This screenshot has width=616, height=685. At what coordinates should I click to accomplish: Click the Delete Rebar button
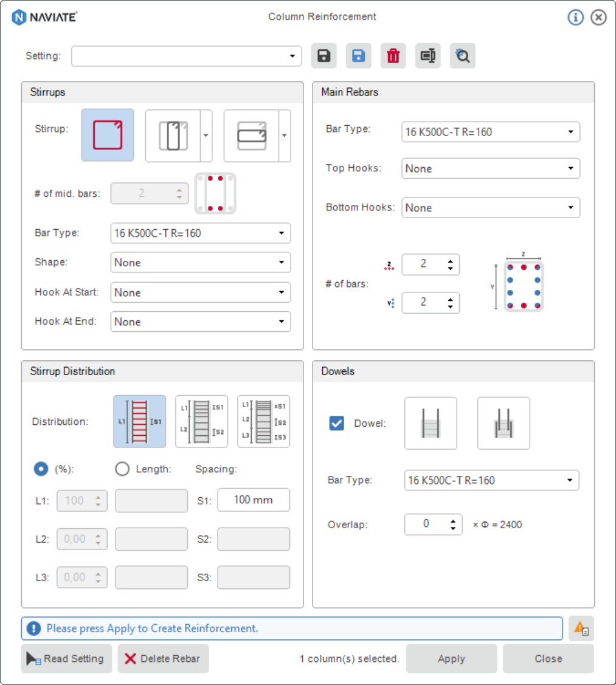click(163, 659)
